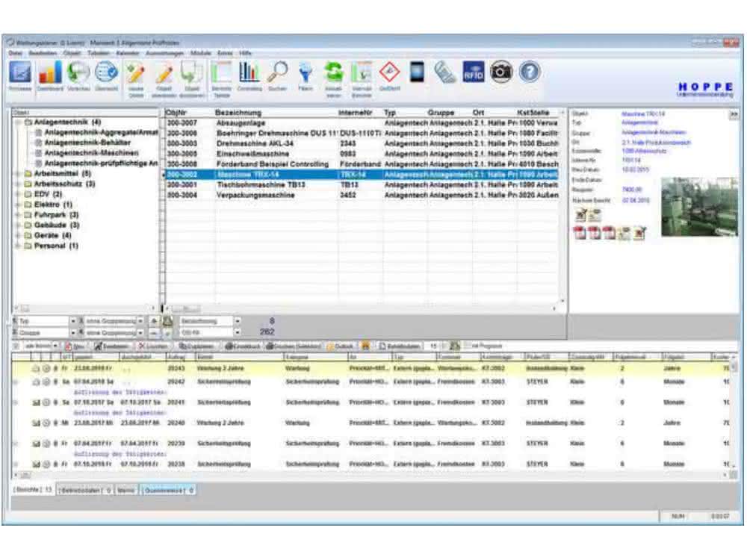
Task: Open the Auswertungen menu
Action: click(x=164, y=53)
